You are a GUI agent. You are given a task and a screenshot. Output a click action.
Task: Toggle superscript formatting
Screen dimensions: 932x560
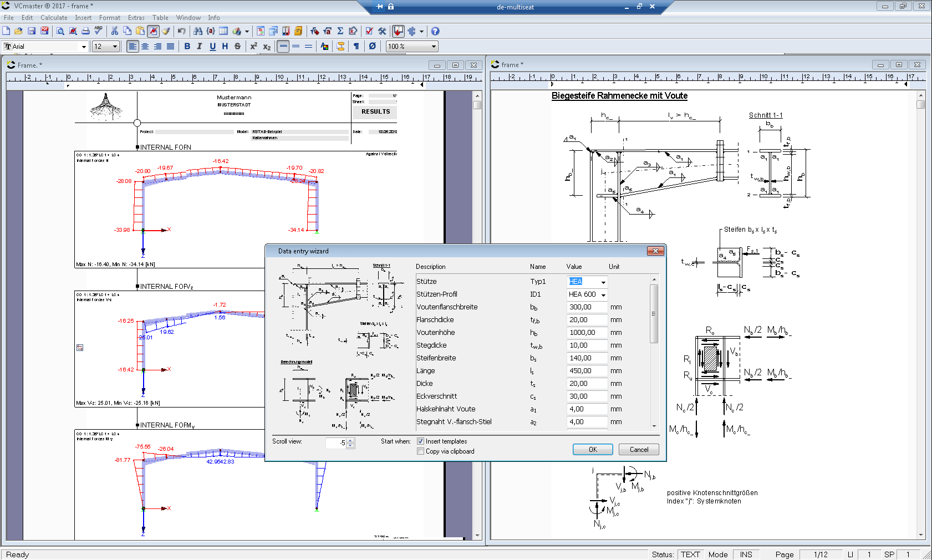coord(253,47)
